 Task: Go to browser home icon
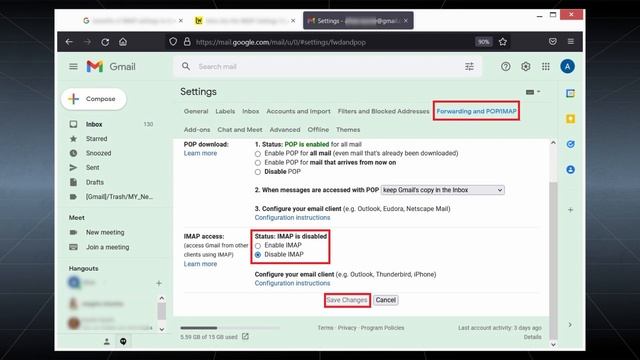123,42
